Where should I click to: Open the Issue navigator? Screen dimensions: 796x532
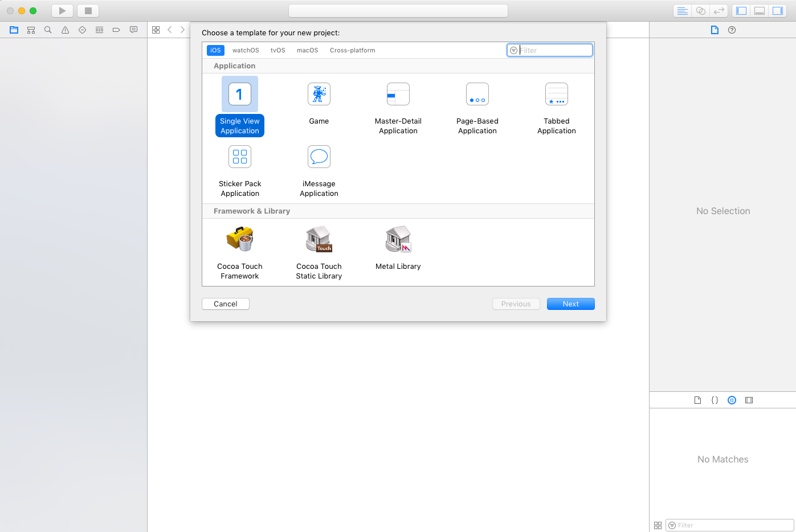pos(66,30)
